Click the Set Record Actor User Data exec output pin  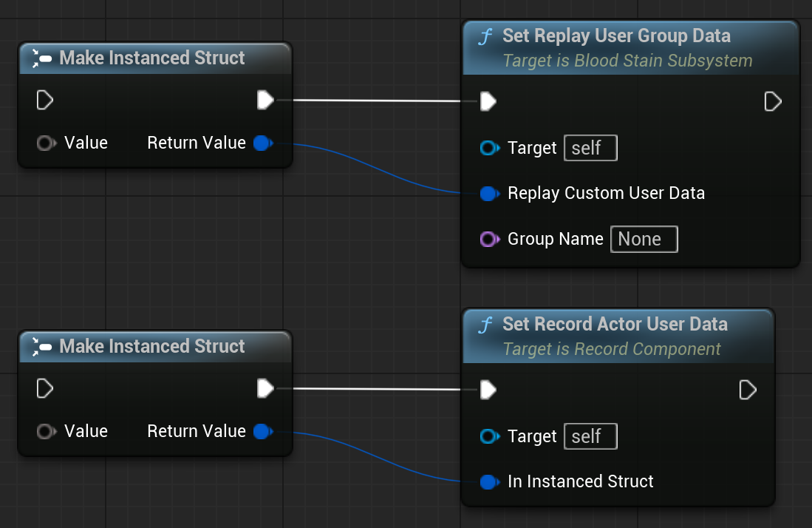click(748, 390)
